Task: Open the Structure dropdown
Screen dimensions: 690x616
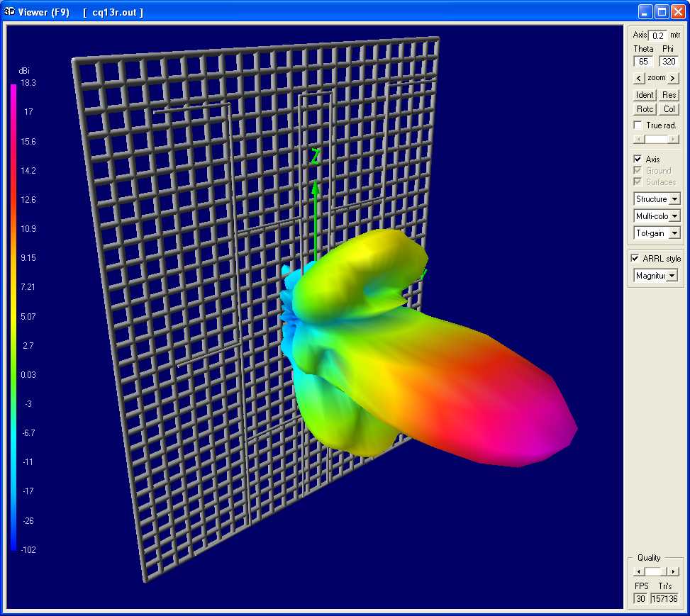Action: click(x=674, y=199)
